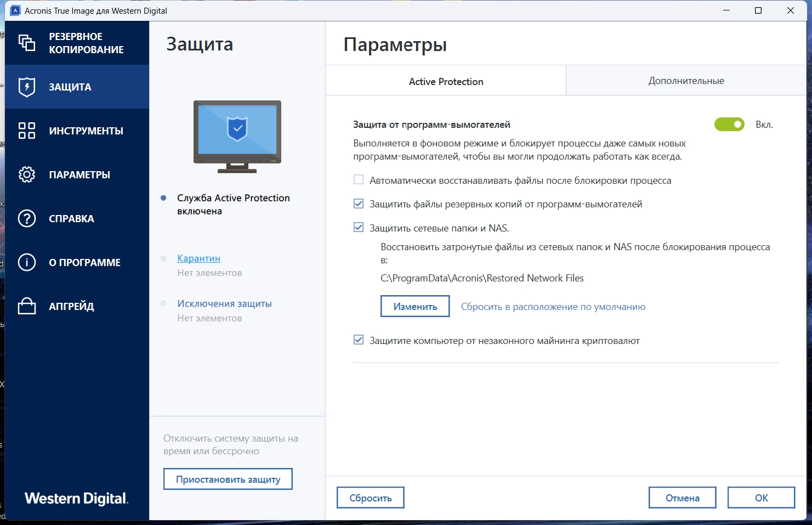Viewport: 812px width, 525px height.
Task: Open РЕЗЕРВНОЕ КОПИРОВАНИЕ section
Action: point(77,43)
